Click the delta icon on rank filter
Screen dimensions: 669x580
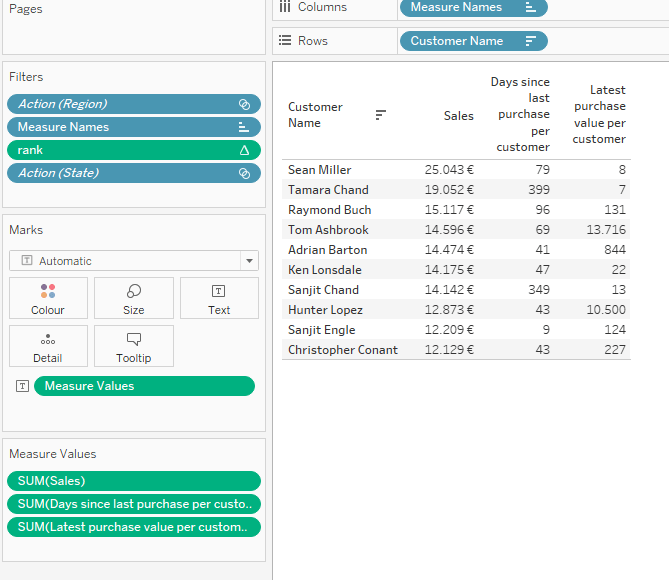(x=244, y=150)
